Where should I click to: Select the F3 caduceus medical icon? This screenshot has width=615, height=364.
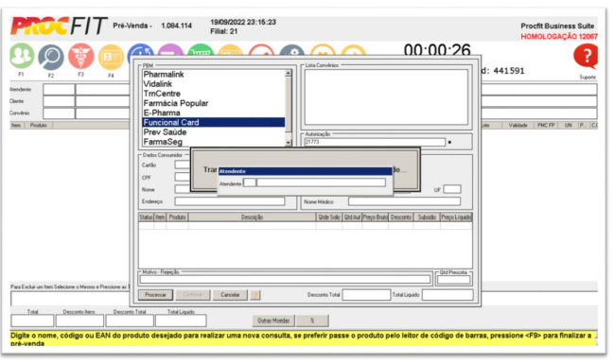pos(80,56)
